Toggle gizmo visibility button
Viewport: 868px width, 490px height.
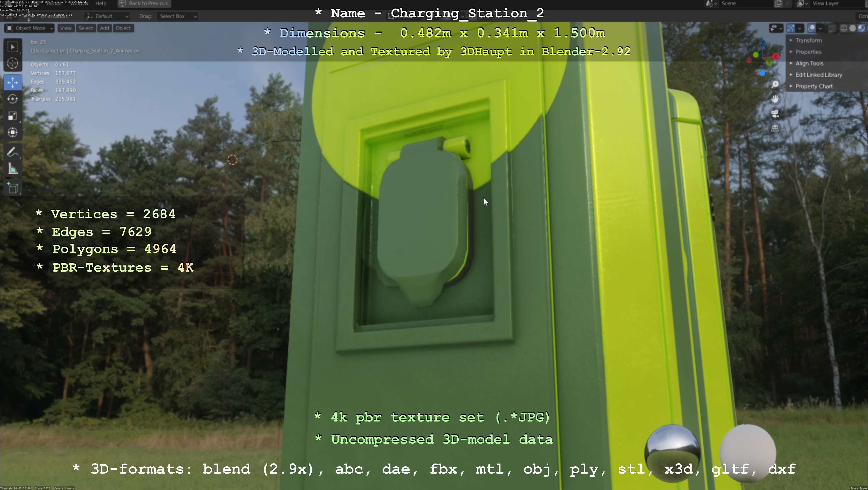tap(791, 28)
